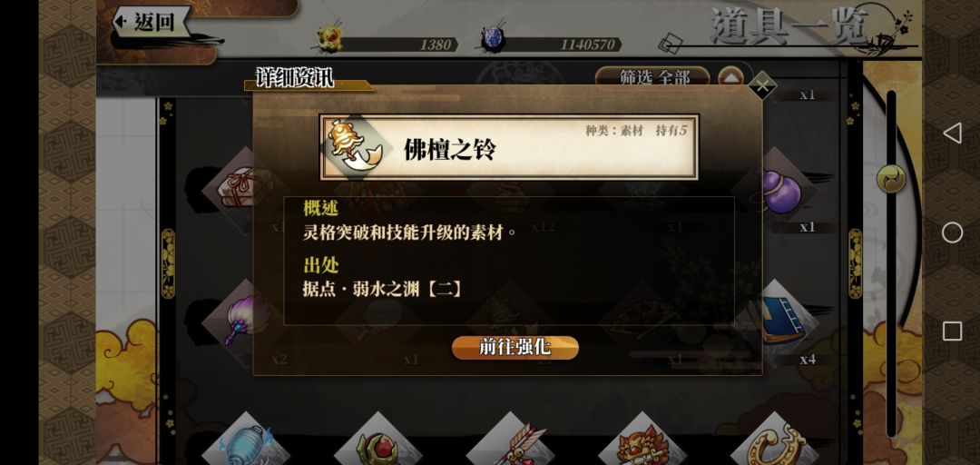Viewport: 980px width, 465px height.
Task: Close the 详细资讯 dialog
Action: click(762, 86)
